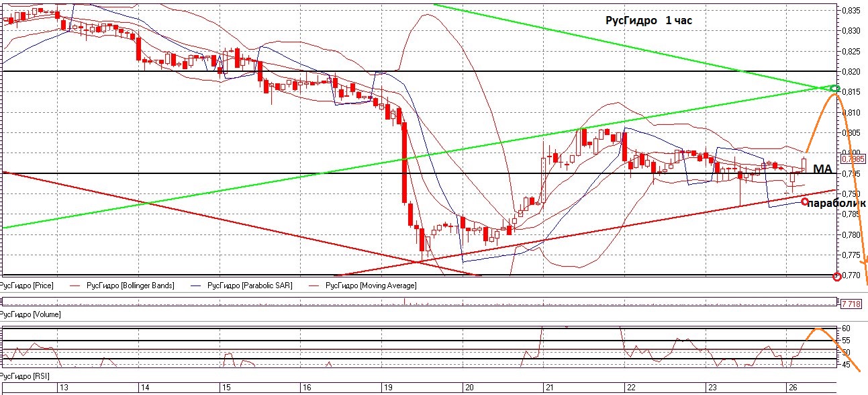Click the 0,795 price axis label
The width and height of the screenshot is (868, 395).
click(x=851, y=174)
